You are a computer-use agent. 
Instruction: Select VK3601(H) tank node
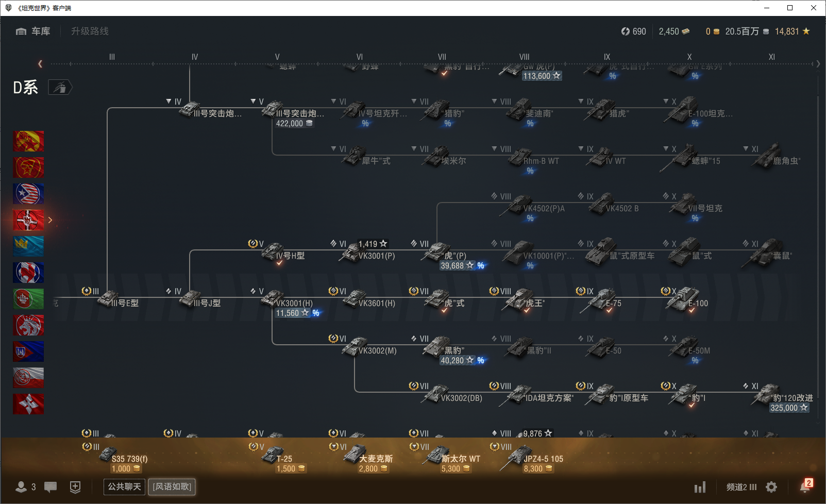tap(369, 300)
